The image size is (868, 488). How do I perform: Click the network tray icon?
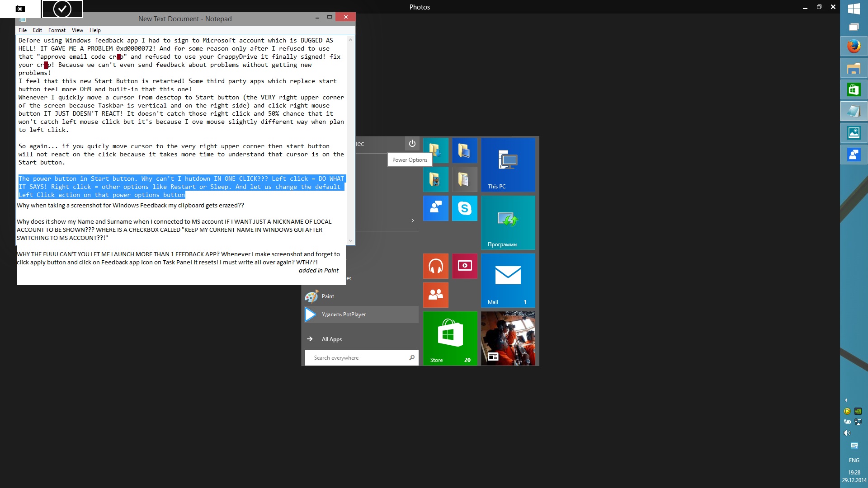[x=858, y=422]
